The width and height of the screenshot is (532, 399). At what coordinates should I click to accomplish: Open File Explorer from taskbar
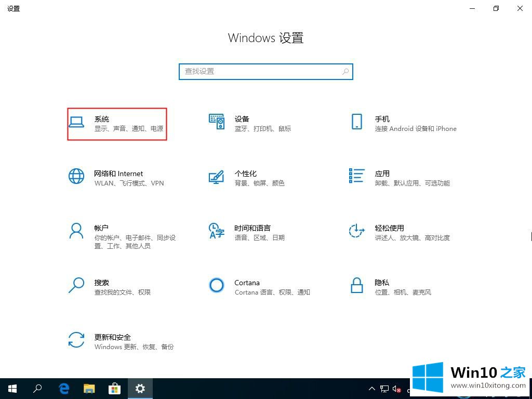[x=89, y=389]
